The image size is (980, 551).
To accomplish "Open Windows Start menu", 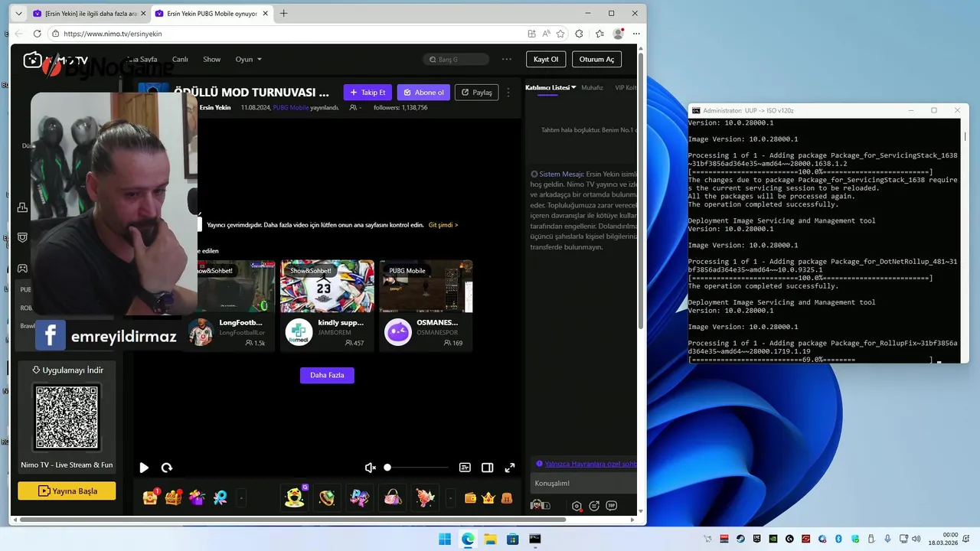I will coord(445,539).
